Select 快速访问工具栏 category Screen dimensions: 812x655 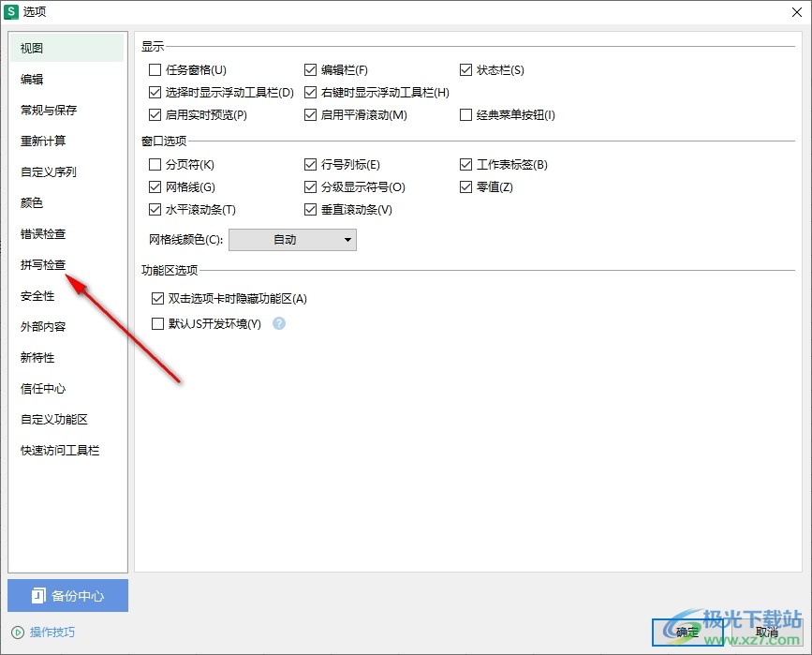[x=66, y=451]
